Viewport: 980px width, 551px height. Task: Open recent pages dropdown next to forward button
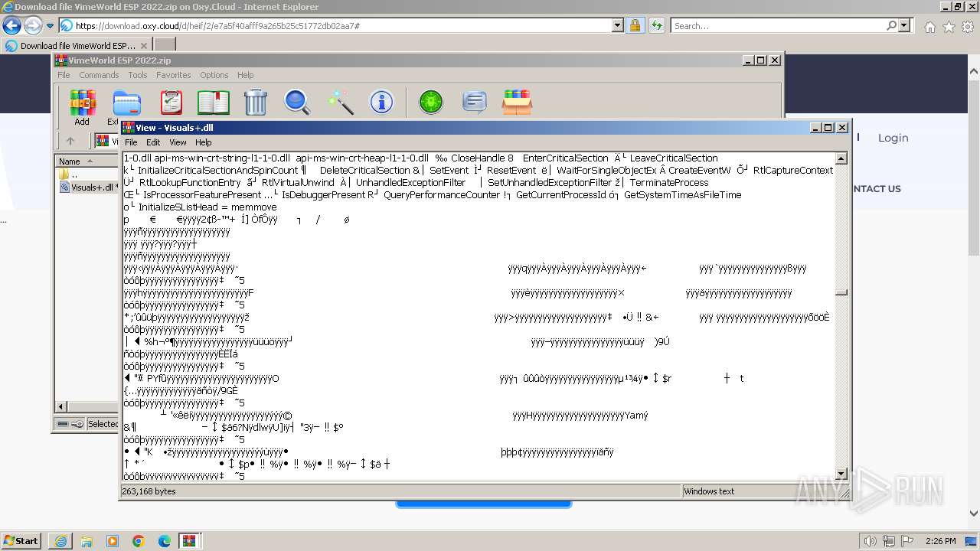[50, 25]
